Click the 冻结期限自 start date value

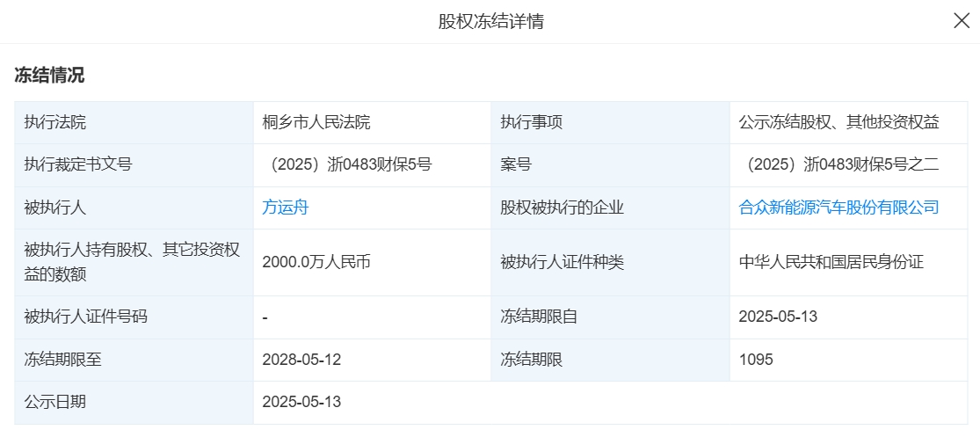point(778,317)
